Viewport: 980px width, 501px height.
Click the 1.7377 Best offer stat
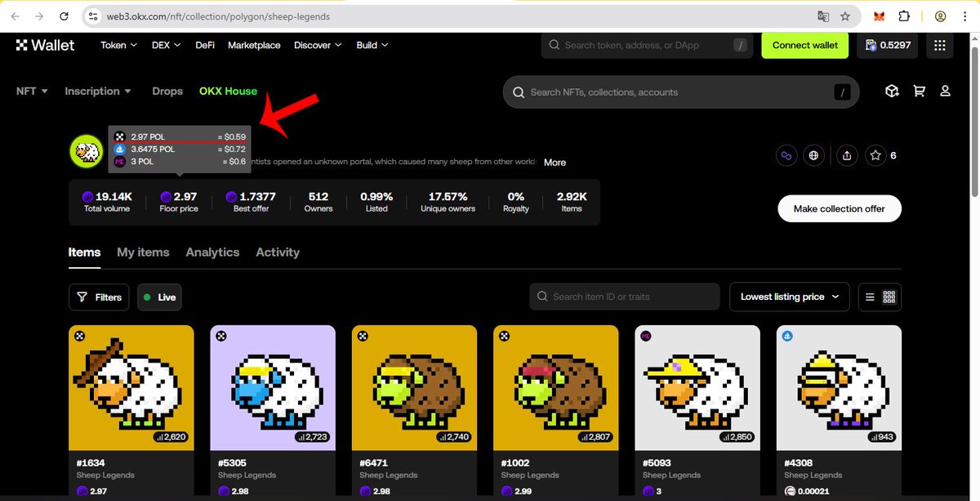tap(252, 202)
